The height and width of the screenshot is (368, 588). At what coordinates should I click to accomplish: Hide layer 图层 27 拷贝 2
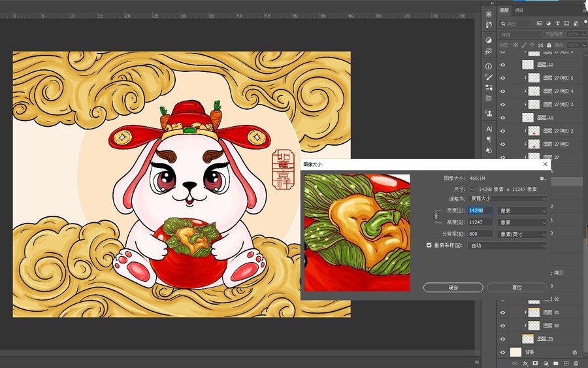pyautogui.click(x=502, y=131)
